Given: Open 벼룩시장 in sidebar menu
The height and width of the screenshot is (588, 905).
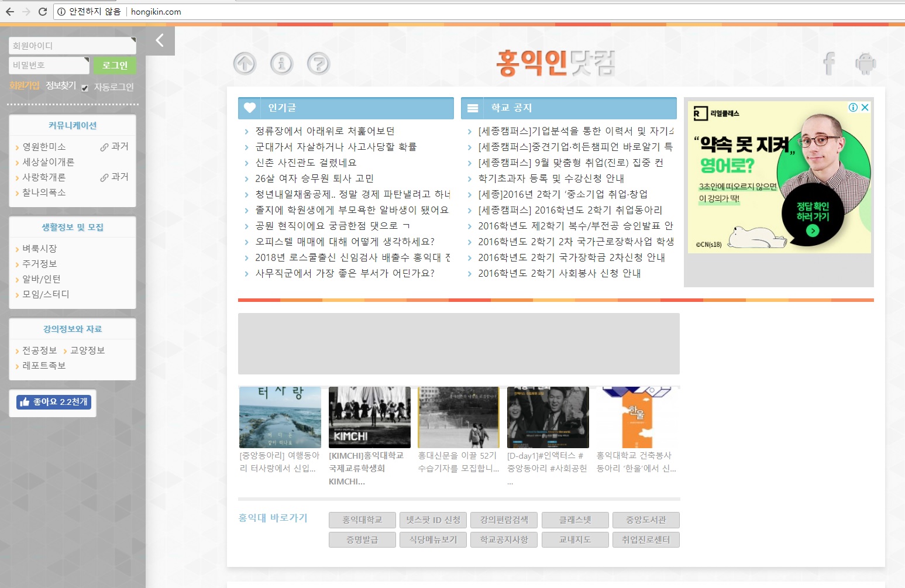Looking at the screenshot, I should tap(40, 249).
